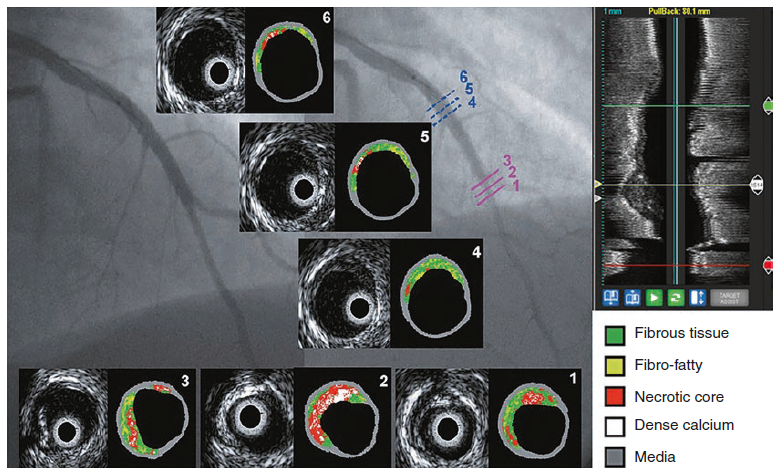Click the red reference line across the pullback view
The width and height of the screenshot is (779, 473).
pyautogui.click(x=676, y=266)
